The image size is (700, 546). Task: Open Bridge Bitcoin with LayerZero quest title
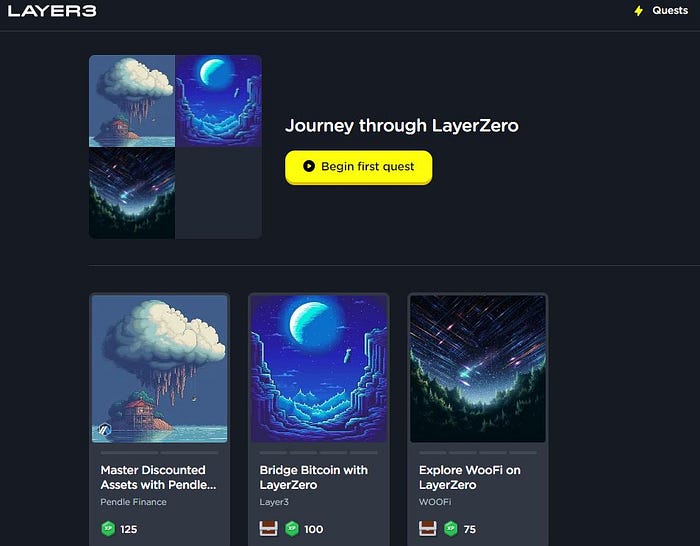pos(313,477)
